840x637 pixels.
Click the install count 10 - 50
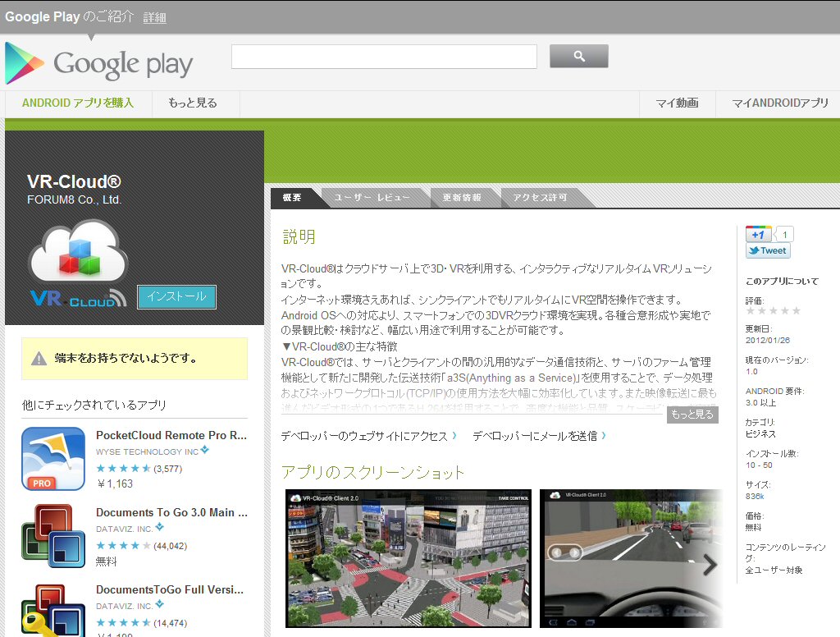pyautogui.click(x=759, y=465)
